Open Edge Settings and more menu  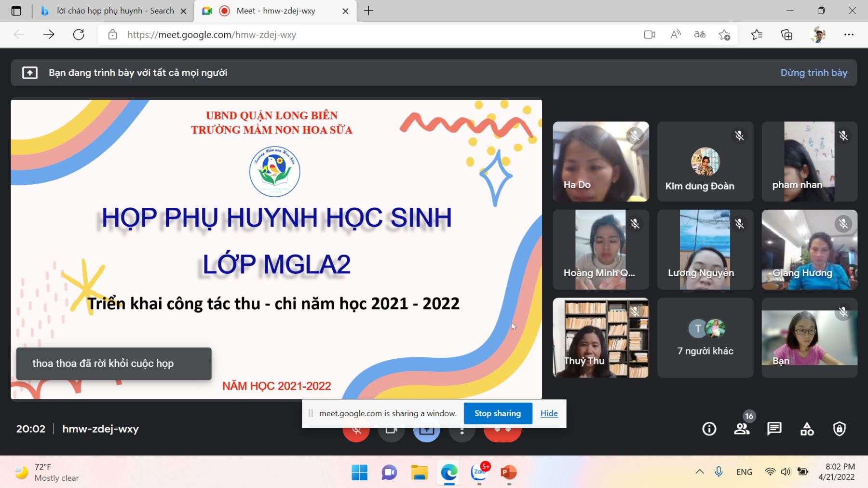[x=849, y=35]
